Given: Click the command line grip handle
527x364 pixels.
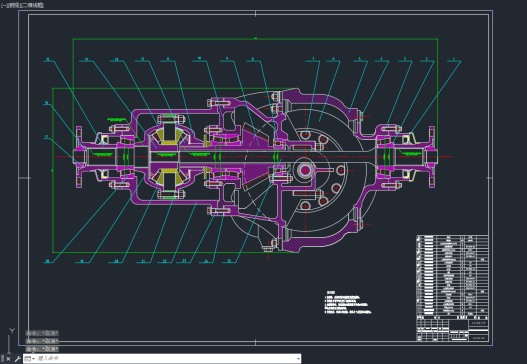Looking at the screenshot, I should [2, 359].
